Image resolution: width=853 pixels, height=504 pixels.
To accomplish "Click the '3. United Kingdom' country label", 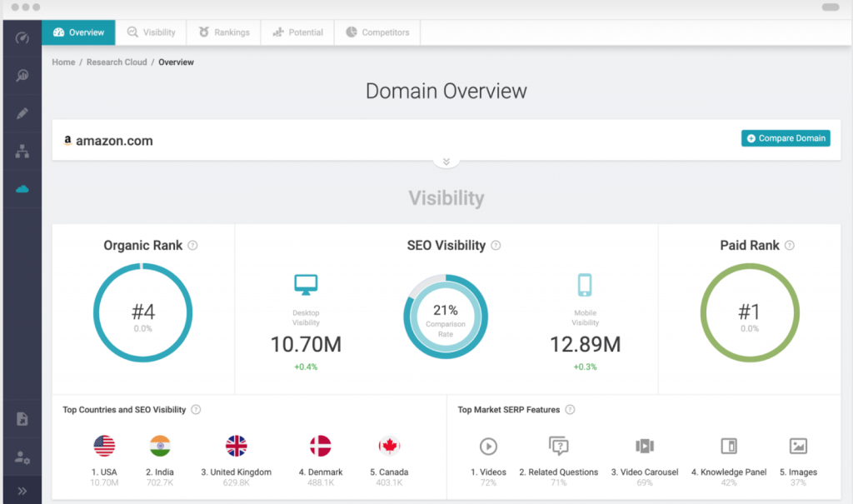I will pyautogui.click(x=236, y=472).
